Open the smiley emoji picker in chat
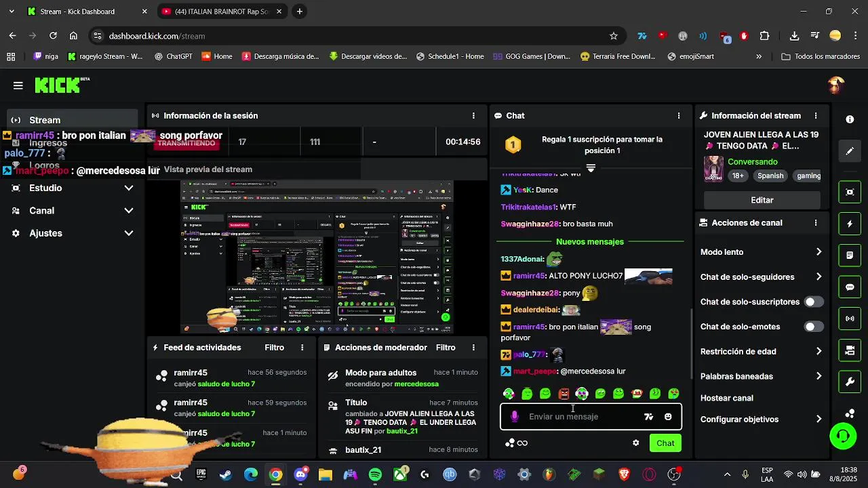The image size is (868, 488). (x=668, y=417)
